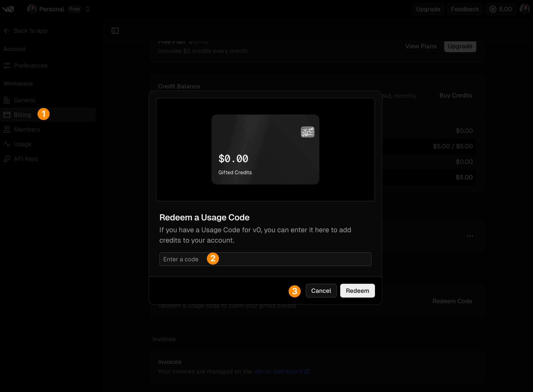This screenshot has width=533, height=392.
Task: Click the 5.00 credits balance indicator
Action: point(501,9)
